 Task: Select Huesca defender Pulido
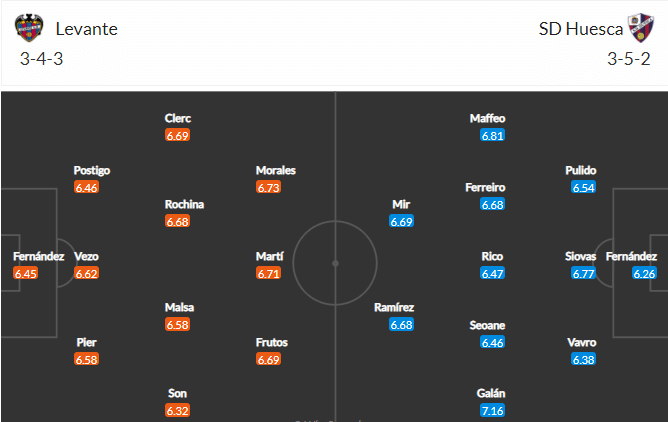tap(581, 170)
